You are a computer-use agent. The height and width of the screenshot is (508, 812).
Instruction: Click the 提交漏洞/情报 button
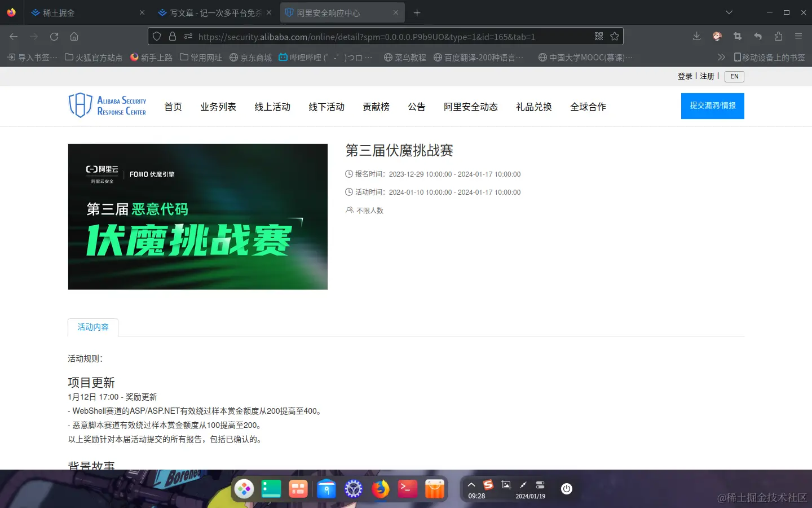[712, 106]
